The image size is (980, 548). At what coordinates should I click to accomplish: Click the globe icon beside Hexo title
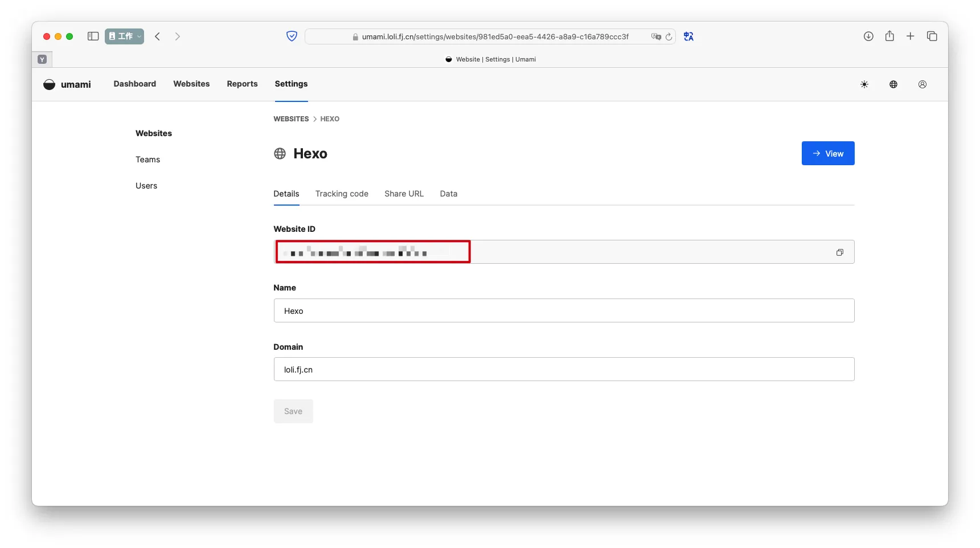click(280, 154)
